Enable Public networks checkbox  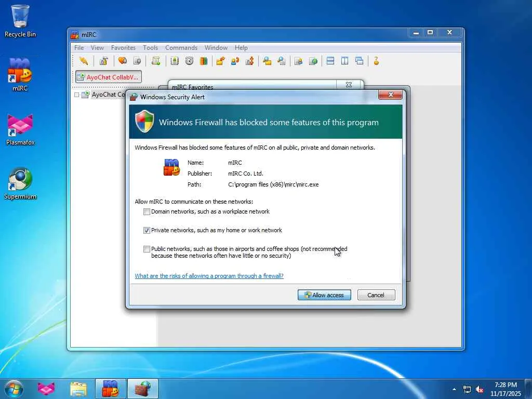[x=147, y=249]
